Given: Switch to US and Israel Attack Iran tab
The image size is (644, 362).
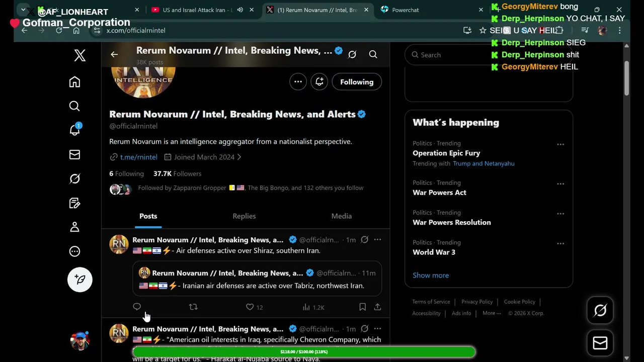Looking at the screenshot, I should pyautogui.click(x=197, y=10).
